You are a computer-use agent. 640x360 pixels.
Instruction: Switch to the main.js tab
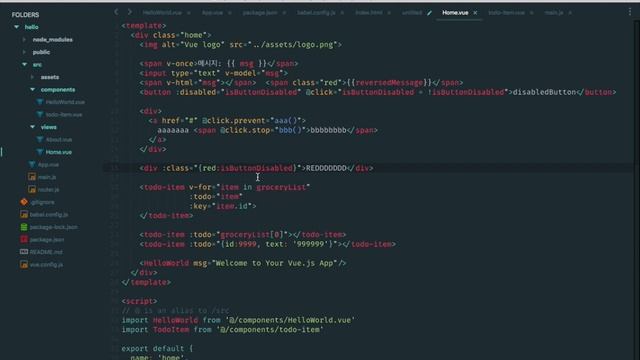click(x=553, y=13)
